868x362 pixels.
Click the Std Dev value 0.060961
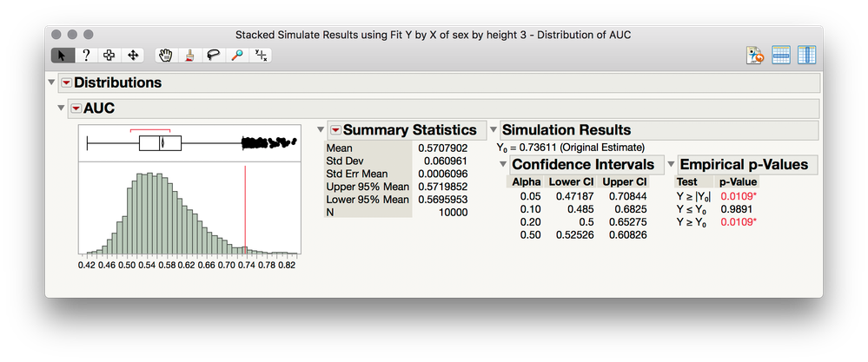pyautogui.click(x=445, y=161)
